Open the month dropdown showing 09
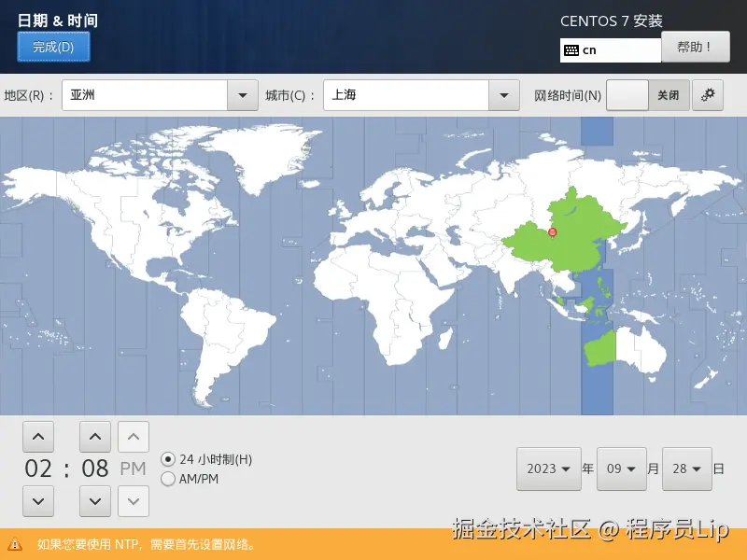Image resolution: width=747 pixels, height=560 pixels. (x=621, y=469)
